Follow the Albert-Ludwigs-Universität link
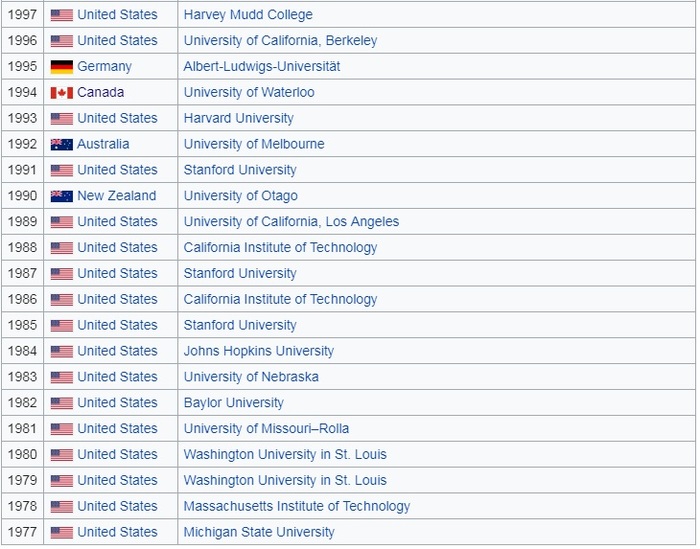Screen dimensions: 700x549 coord(262,66)
